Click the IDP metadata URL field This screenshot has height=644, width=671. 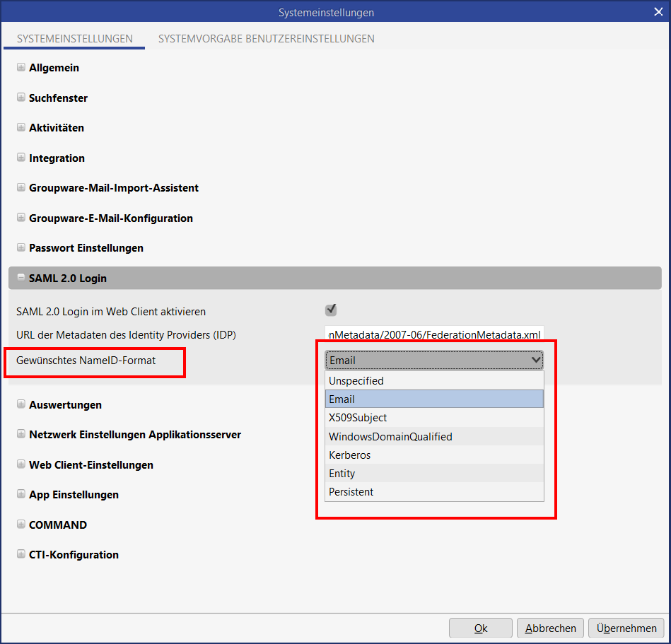pos(434,334)
